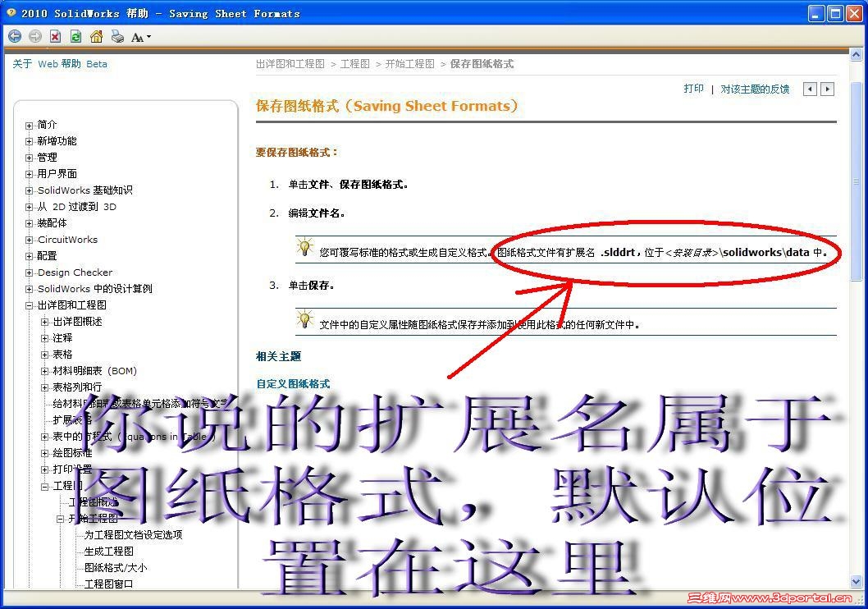This screenshot has width=868, height=609.
Task: Select SolidWorks 基础知识 topic
Action: click(85, 190)
